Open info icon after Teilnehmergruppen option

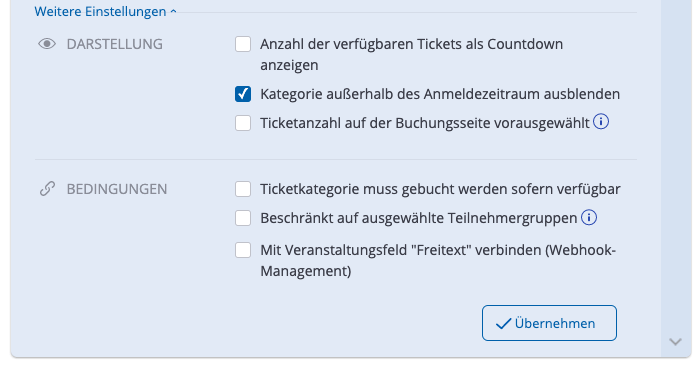point(589,218)
